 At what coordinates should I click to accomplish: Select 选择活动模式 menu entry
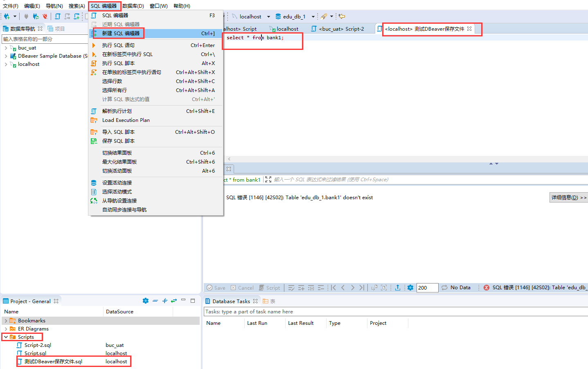(156, 192)
